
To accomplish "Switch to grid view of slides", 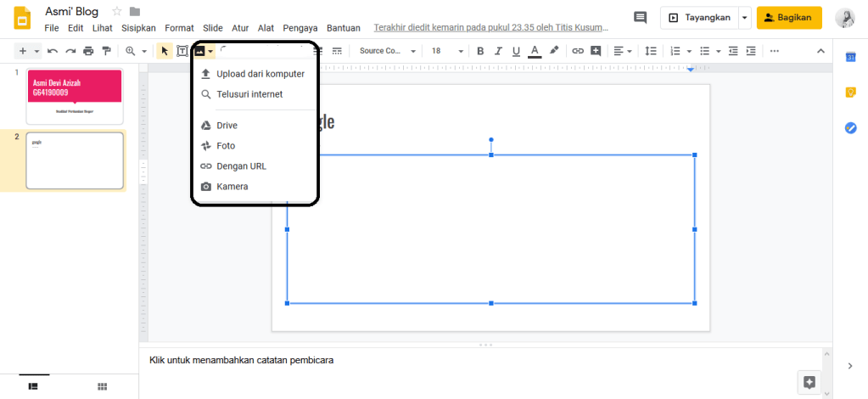I will coord(102,386).
